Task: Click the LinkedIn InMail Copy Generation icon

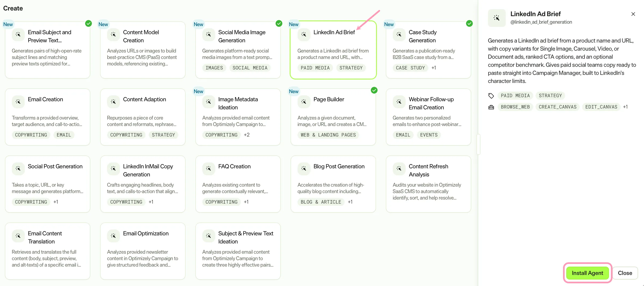Action: [x=113, y=169]
